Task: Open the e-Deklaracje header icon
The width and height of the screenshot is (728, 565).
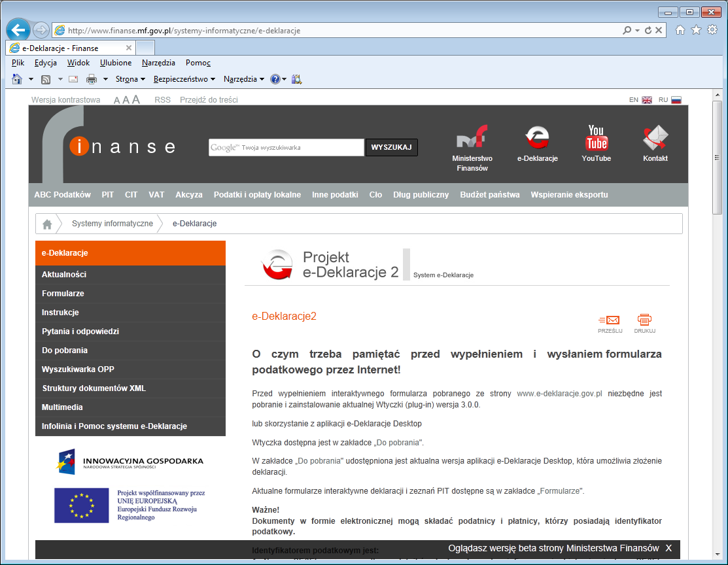Action: pyautogui.click(x=538, y=143)
